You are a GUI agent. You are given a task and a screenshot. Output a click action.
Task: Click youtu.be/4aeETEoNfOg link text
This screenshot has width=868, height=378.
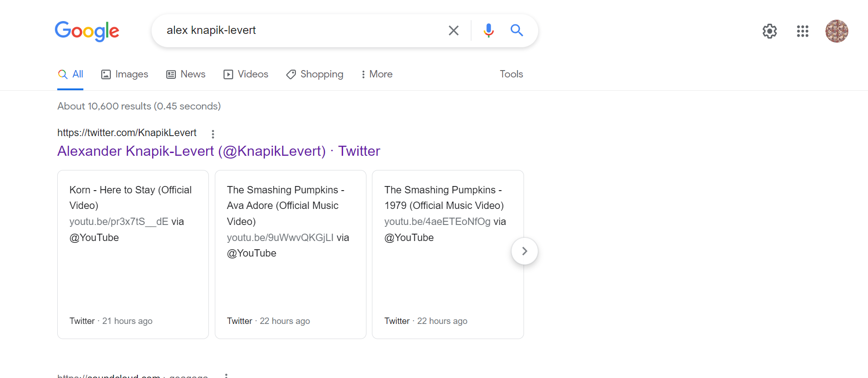[437, 222]
